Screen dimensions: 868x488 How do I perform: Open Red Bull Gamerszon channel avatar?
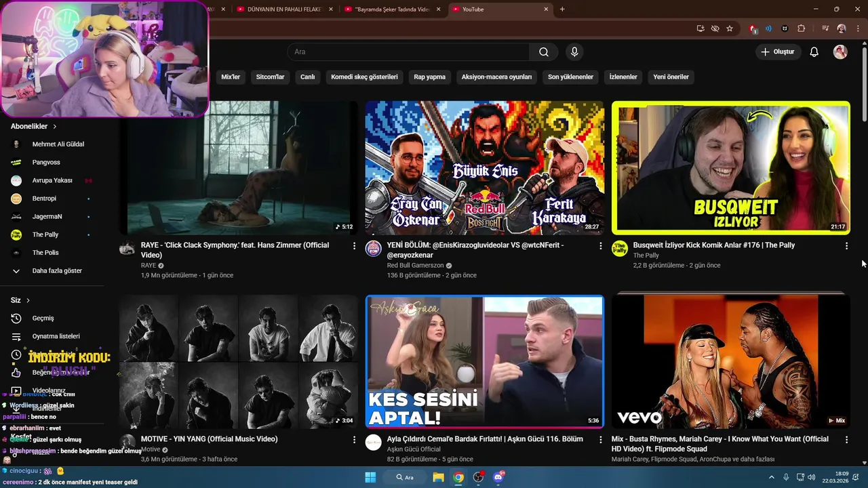(x=374, y=249)
